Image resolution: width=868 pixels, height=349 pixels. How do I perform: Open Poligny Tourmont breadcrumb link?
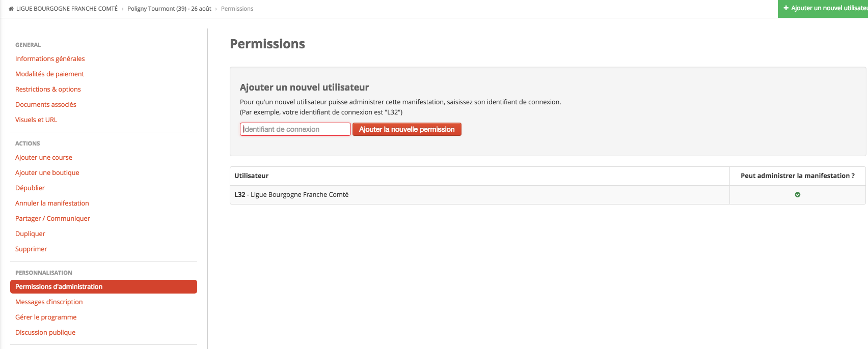[169, 9]
